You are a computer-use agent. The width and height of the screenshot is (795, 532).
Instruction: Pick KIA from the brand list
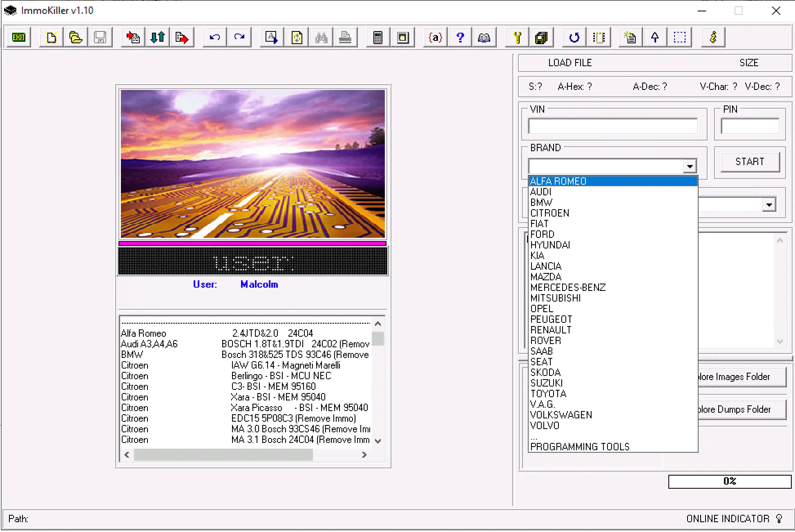tap(613, 255)
